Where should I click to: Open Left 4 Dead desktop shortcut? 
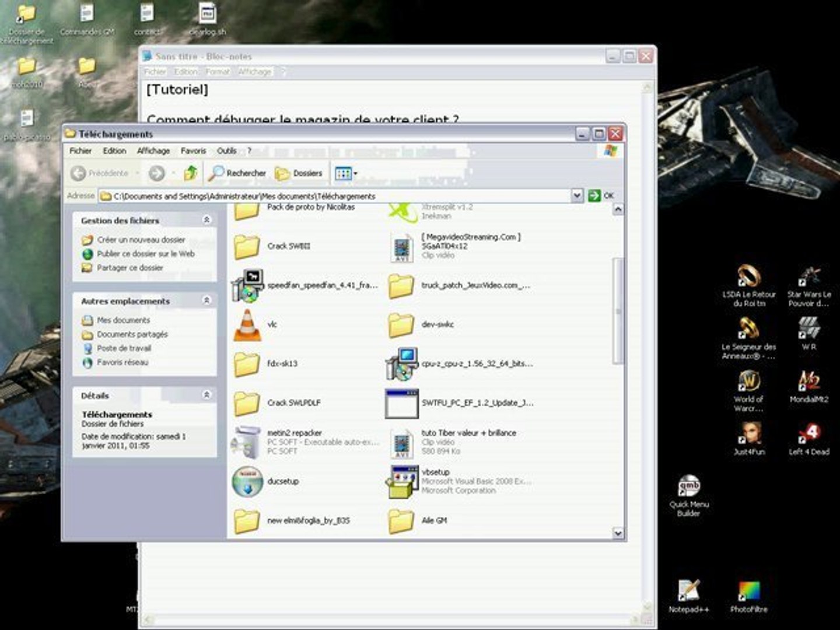coord(808,439)
